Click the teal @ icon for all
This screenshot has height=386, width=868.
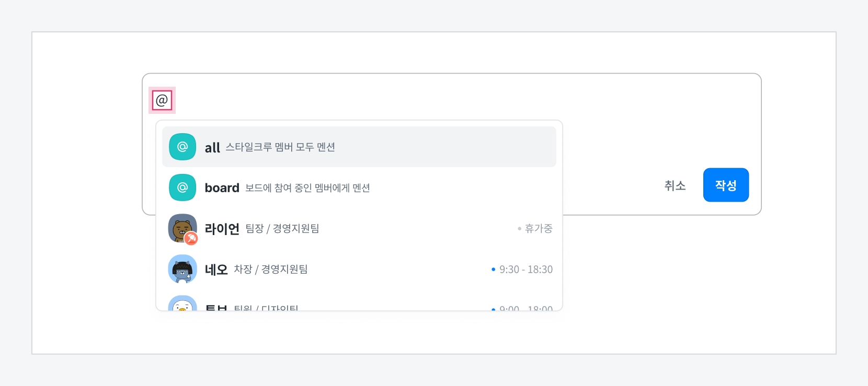coord(182,147)
